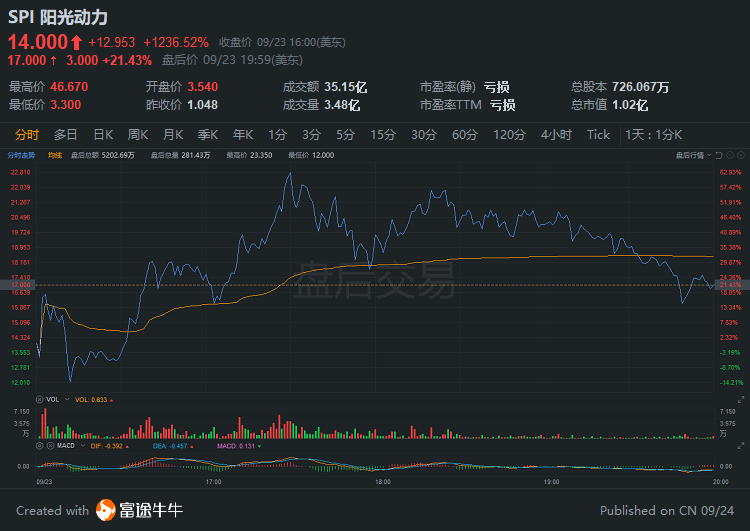Toggle the 分时走势 line legend
Viewport: 750px width, 531px height.
coord(21,155)
